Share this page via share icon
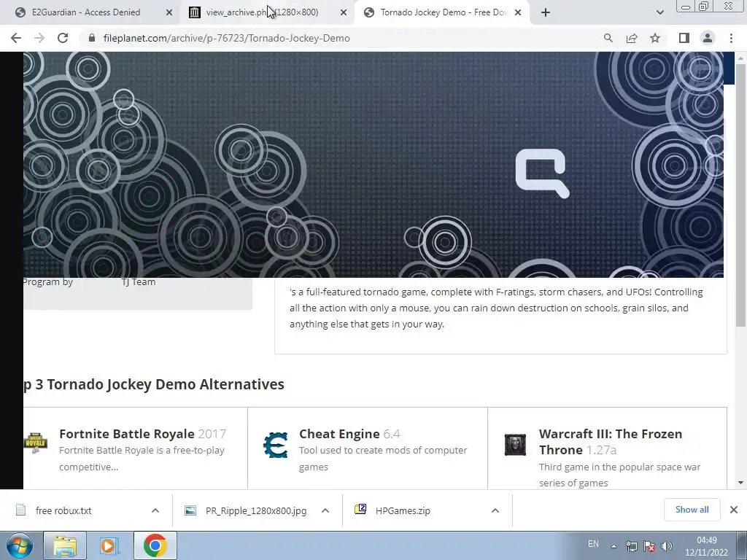This screenshot has width=747, height=560. click(x=632, y=38)
